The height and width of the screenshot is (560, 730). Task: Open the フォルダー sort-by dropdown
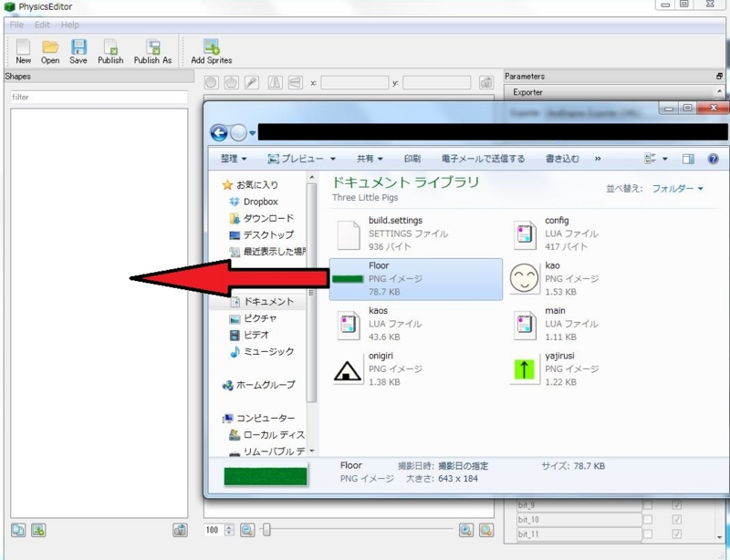[x=677, y=189]
